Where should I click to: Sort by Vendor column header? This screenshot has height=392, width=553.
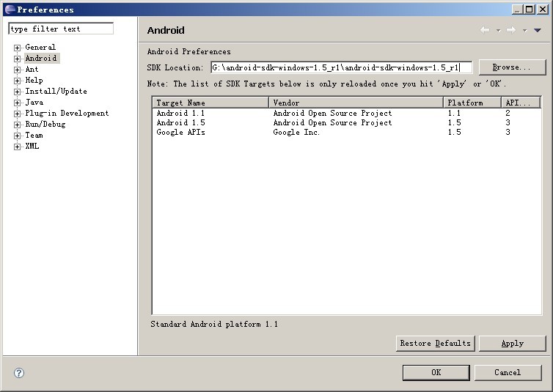tap(356, 103)
